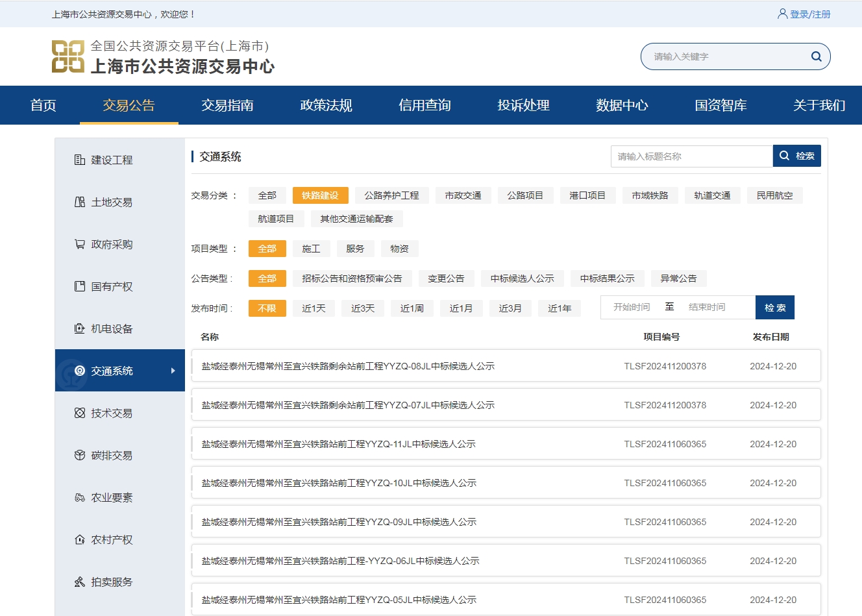Focus the header keyword search field
Image resolution: width=862 pixels, height=616 pixels.
727,56
